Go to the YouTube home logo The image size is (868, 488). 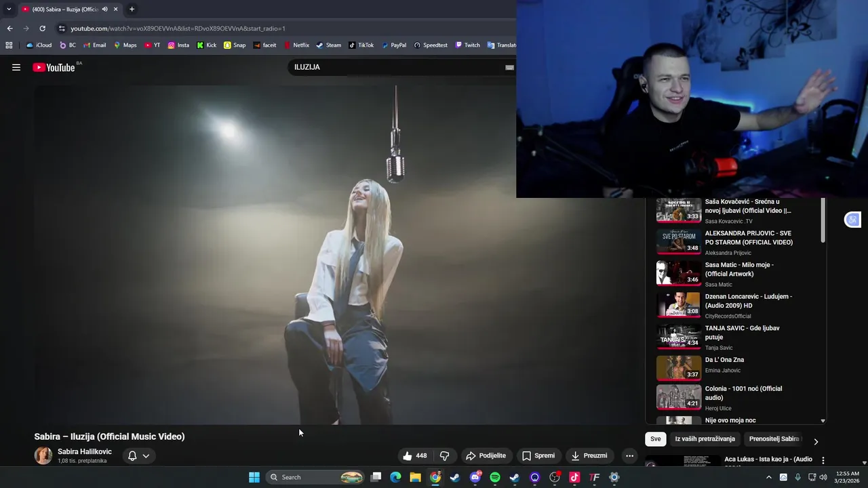point(54,67)
